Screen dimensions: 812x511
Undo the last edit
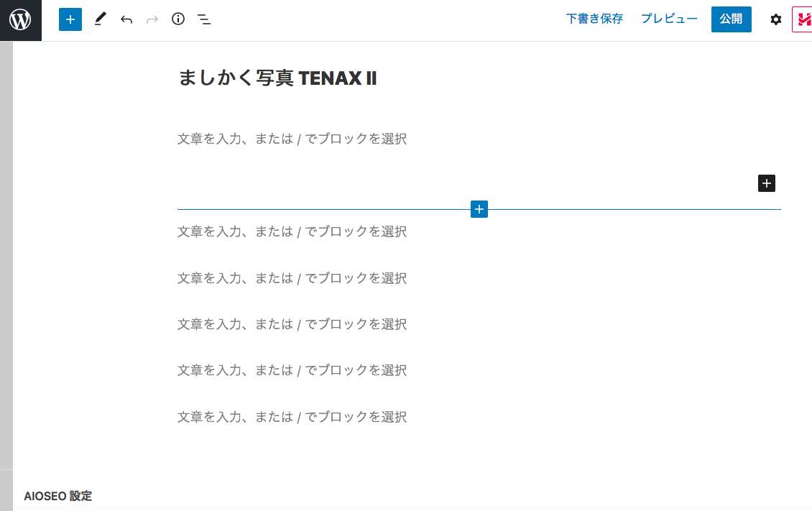(126, 19)
